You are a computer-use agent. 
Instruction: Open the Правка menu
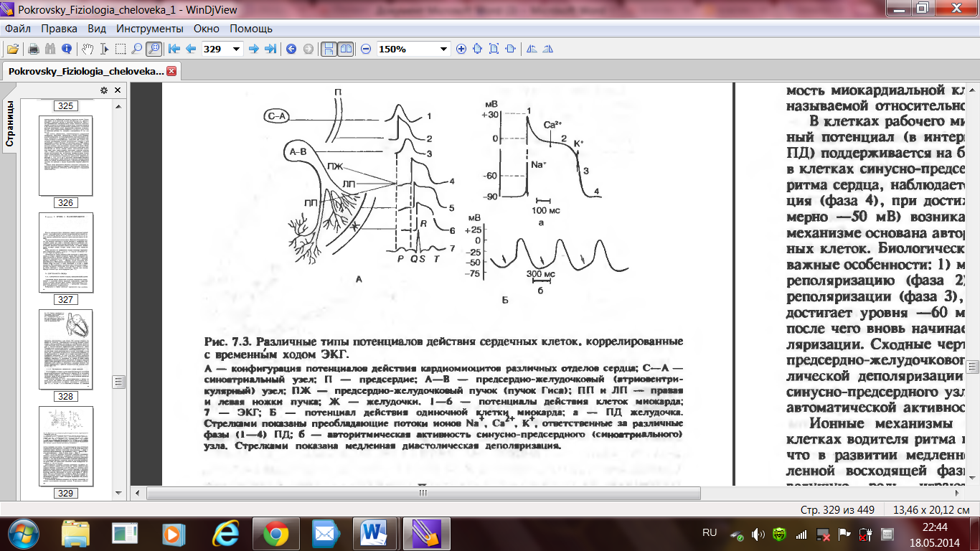(60, 29)
